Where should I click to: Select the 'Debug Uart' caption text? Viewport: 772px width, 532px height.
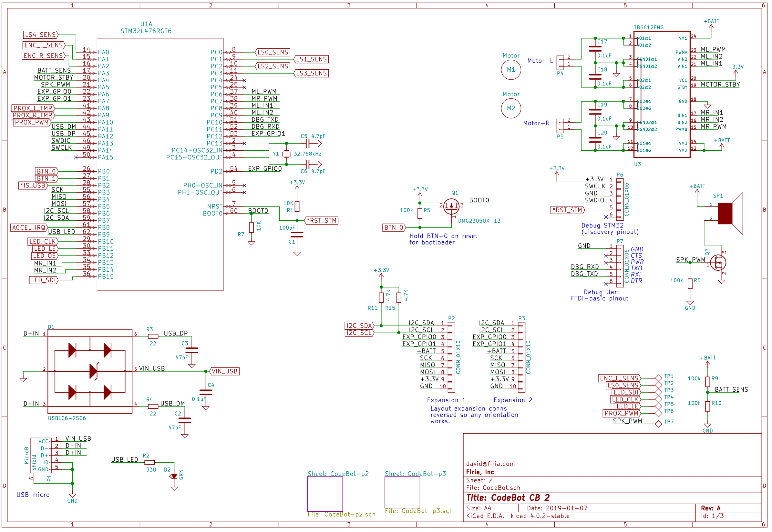(602, 292)
